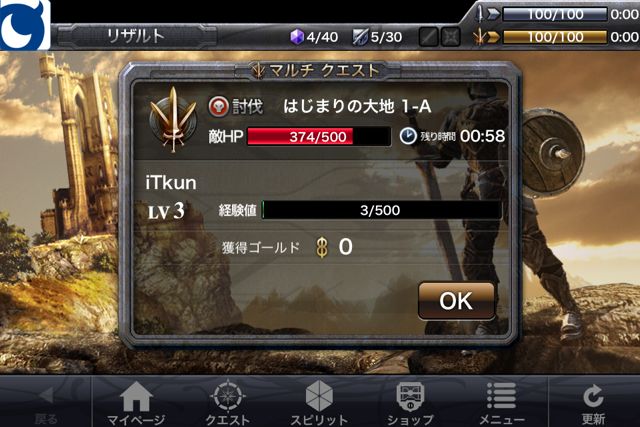
Task: Tap the 敵HP 374/500 bar
Action: point(318,136)
